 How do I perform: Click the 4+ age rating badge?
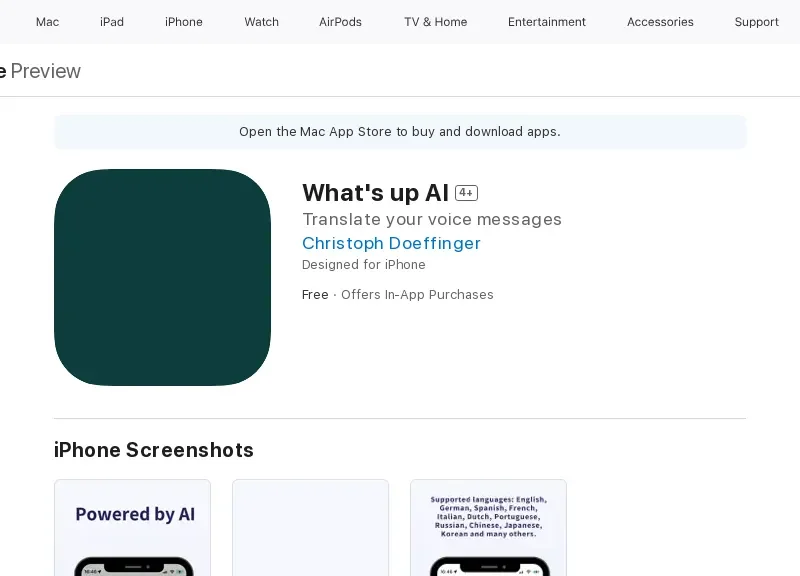coord(466,193)
